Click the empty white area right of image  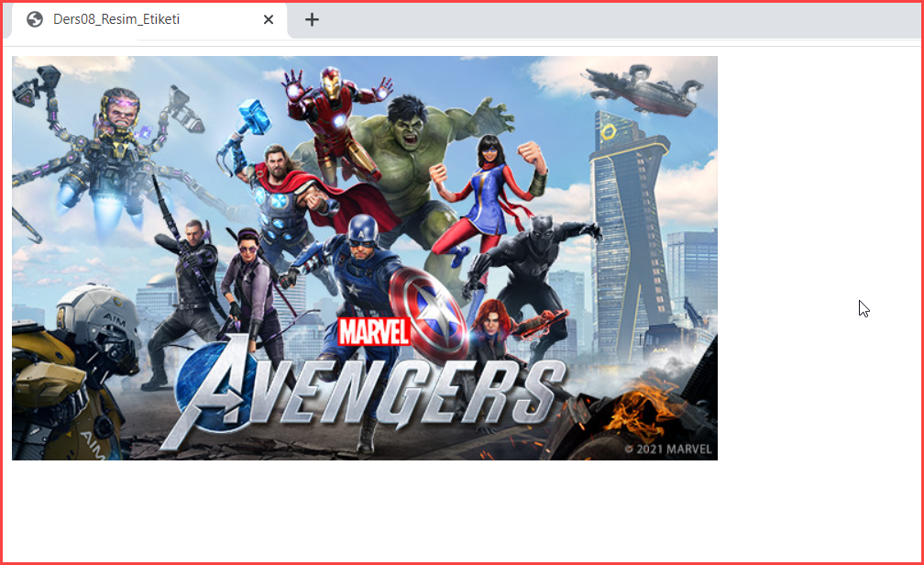(816, 229)
